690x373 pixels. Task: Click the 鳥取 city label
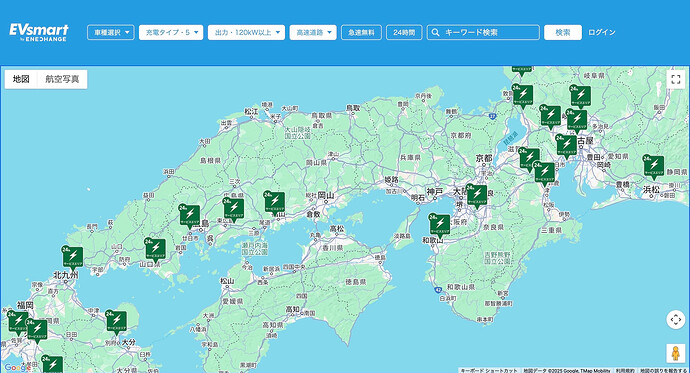tap(353, 108)
